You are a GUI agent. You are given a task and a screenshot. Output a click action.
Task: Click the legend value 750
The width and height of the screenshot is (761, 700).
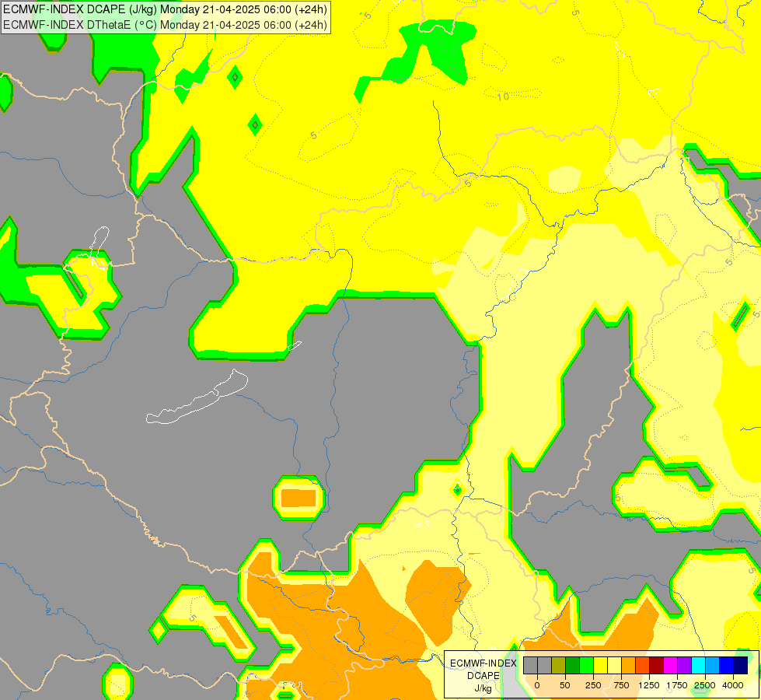pyautogui.click(x=621, y=685)
